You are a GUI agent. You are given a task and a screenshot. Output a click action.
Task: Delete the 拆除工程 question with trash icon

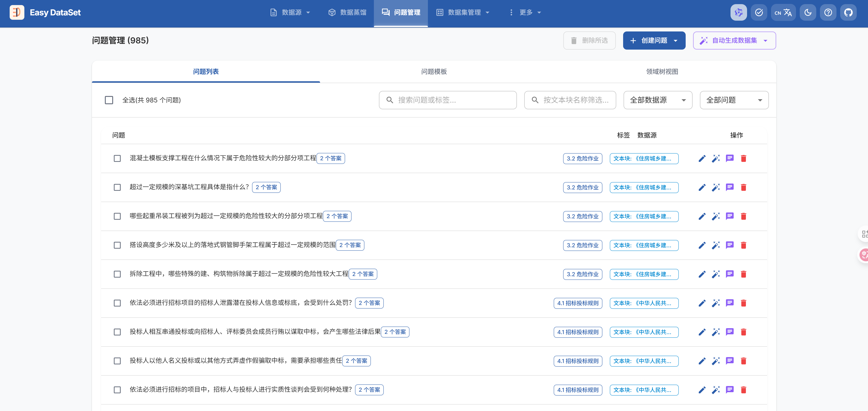pos(743,274)
